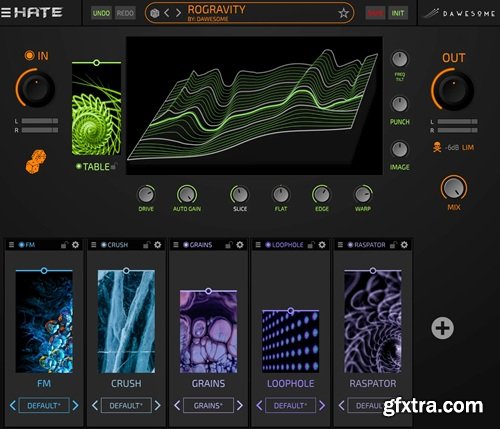Select previous GRAINS preset arrow

click(x=177, y=406)
